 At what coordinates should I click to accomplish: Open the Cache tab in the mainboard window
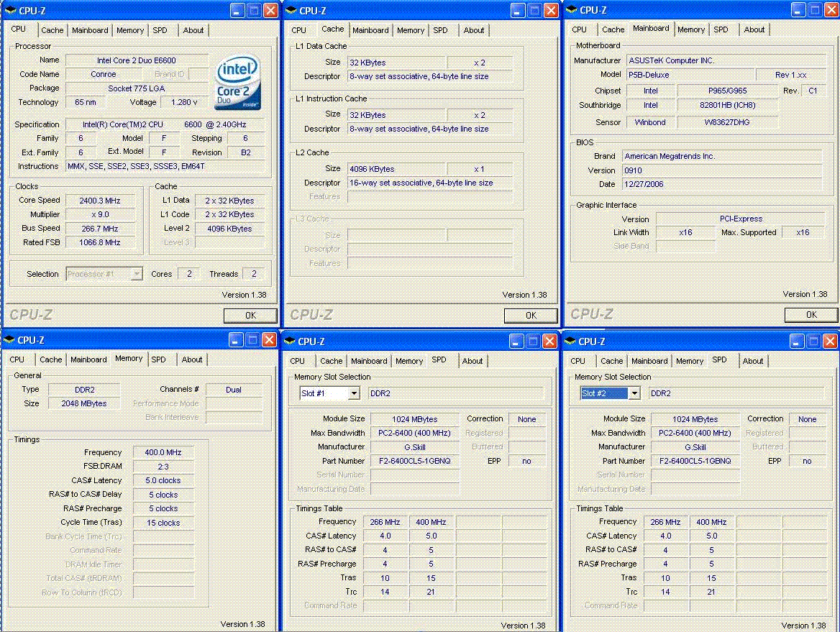(613, 30)
